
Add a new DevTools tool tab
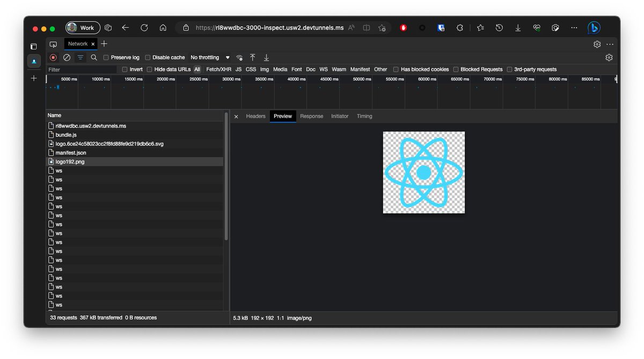(x=104, y=44)
